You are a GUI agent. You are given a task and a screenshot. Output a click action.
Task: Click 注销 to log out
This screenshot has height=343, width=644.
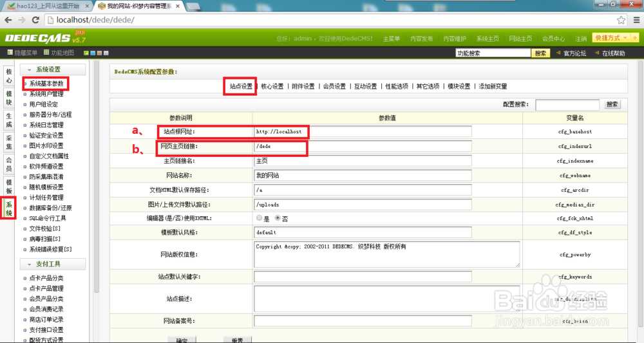581,39
